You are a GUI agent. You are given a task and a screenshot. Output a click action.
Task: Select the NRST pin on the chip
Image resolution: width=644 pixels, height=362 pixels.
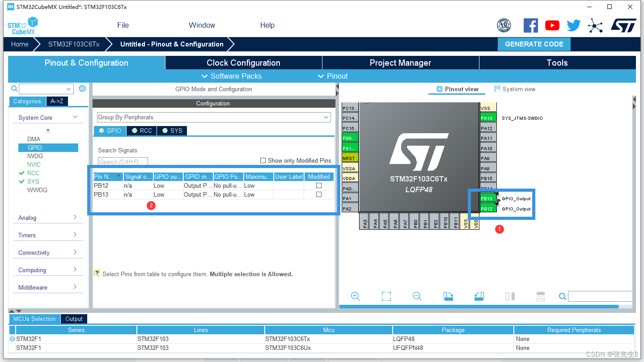click(350, 158)
